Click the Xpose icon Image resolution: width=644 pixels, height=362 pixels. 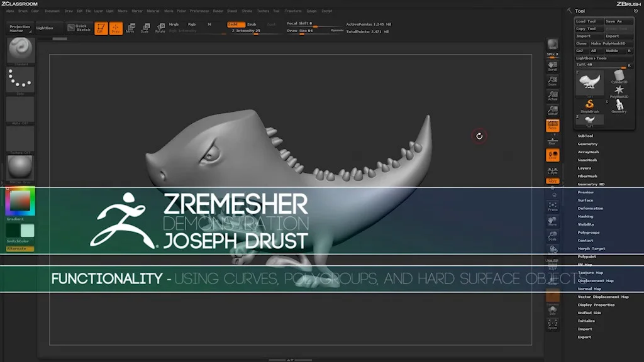pos(552,324)
